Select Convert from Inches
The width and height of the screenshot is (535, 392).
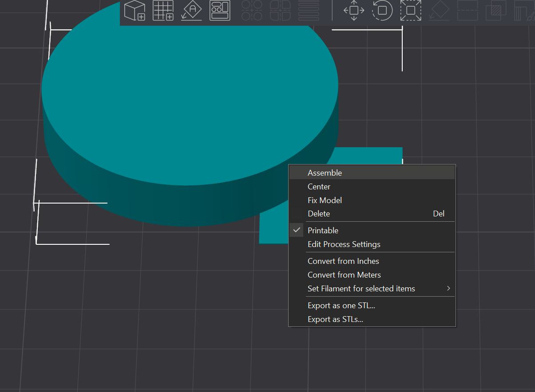click(x=372, y=261)
